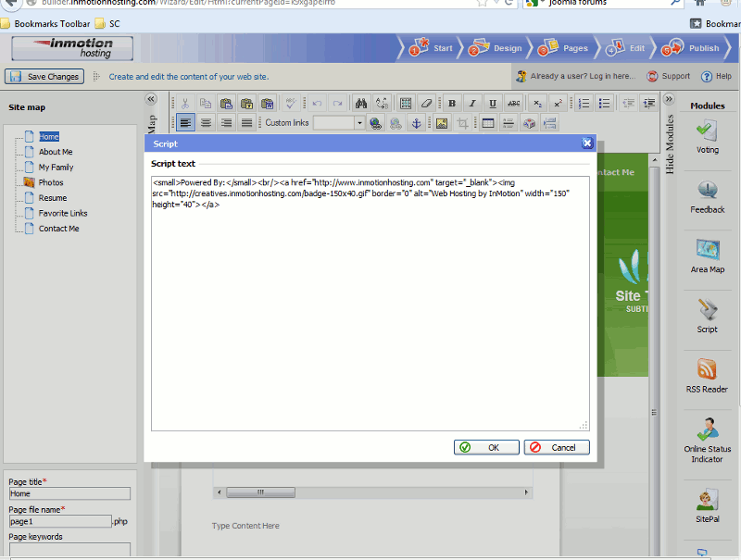Insert a bulleted list
Image resolution: width=741 pixels, height=560 pixels.
point(605,104)
